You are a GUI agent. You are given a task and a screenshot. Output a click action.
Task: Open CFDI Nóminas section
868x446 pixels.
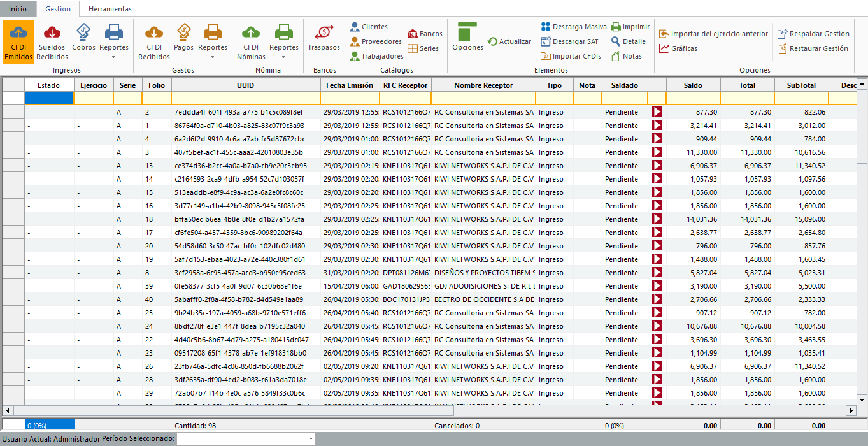click(251, 41)
